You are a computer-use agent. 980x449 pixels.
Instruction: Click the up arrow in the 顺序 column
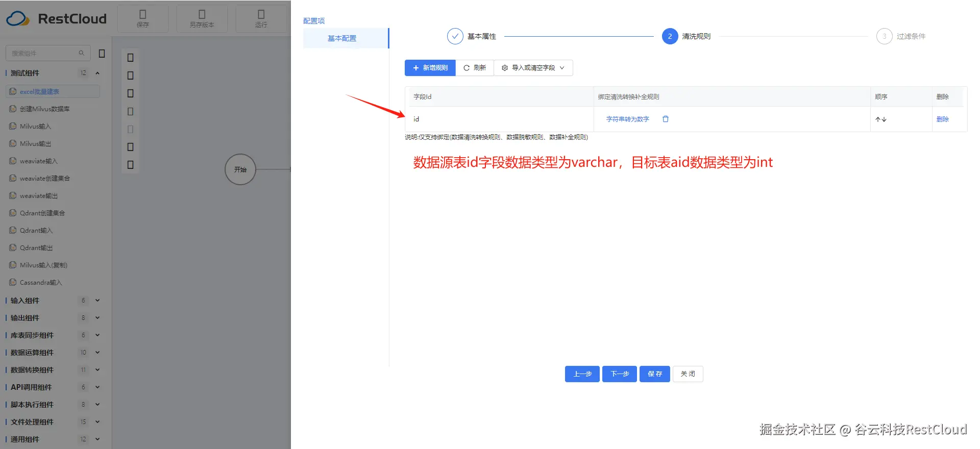878,119
